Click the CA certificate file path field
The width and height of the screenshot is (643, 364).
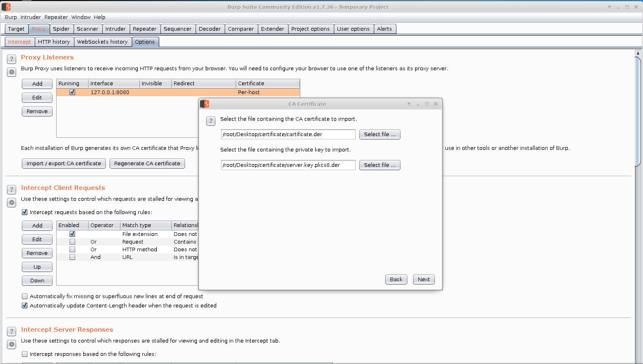288,134
